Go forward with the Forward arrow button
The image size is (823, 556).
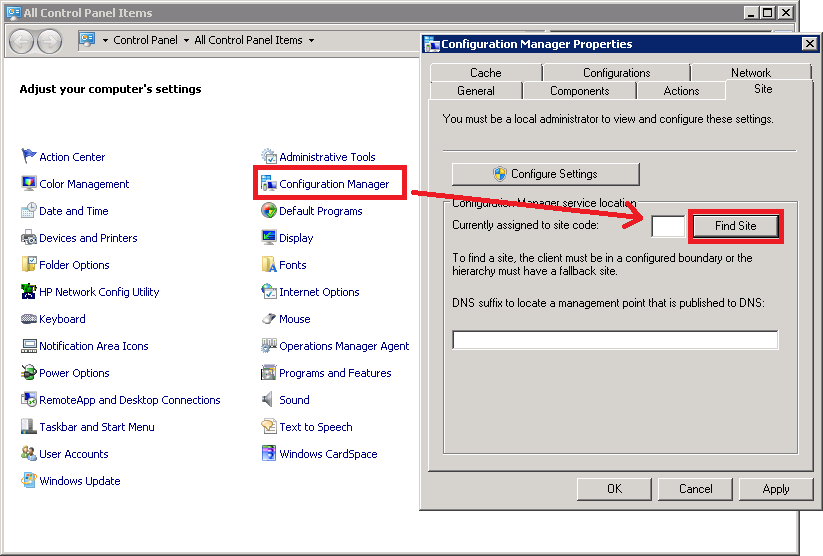[49, 41]
